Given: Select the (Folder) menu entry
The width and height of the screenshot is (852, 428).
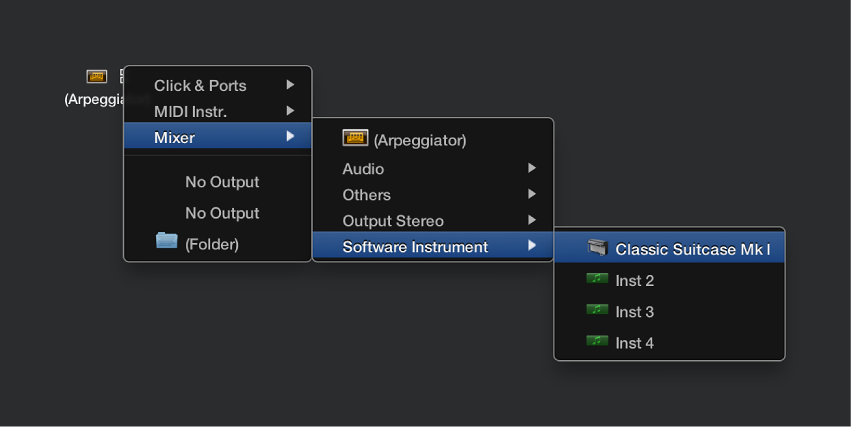Looking at the screenshot, I should pyautogui.click(x=218, y=244).
